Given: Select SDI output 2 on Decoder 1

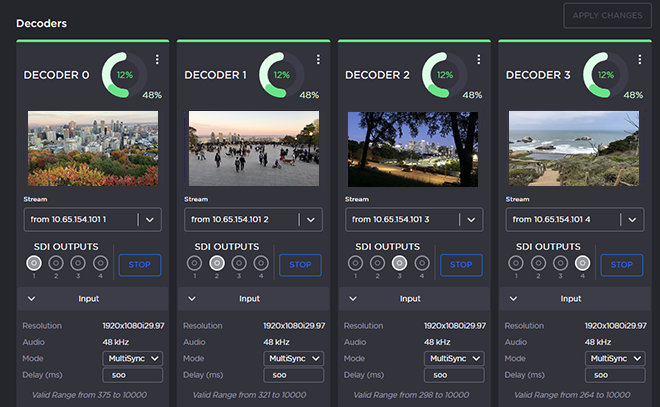Looking at the screenshot, I should (217, 262).
